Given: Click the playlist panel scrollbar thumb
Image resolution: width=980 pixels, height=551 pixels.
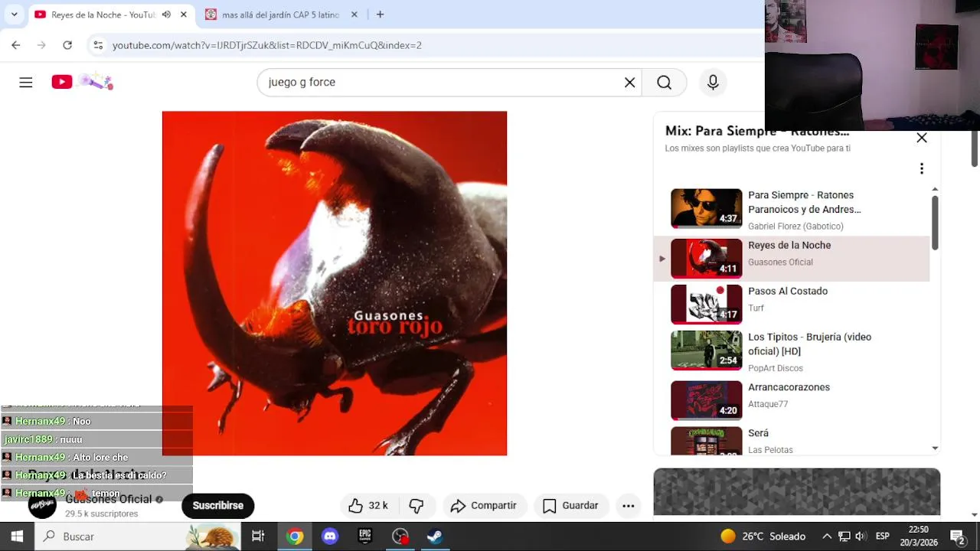Looking at the screenshot, I should click(935, 222).
